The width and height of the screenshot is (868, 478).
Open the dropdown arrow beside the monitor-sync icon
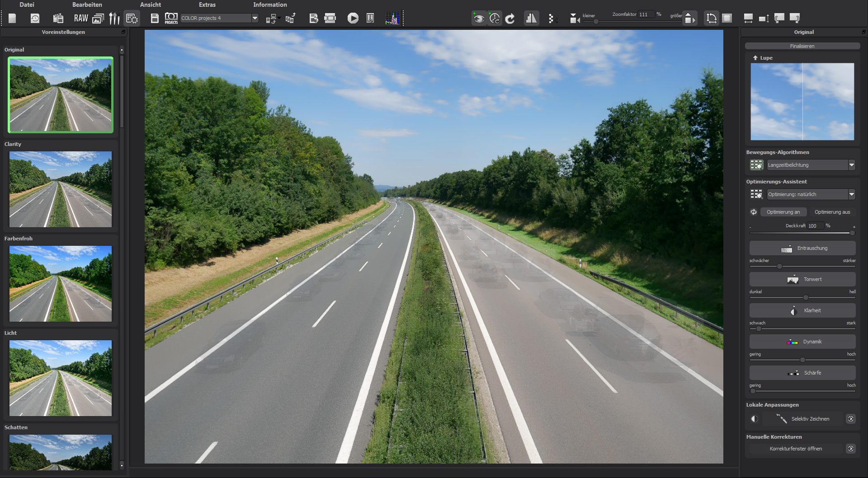279,18
